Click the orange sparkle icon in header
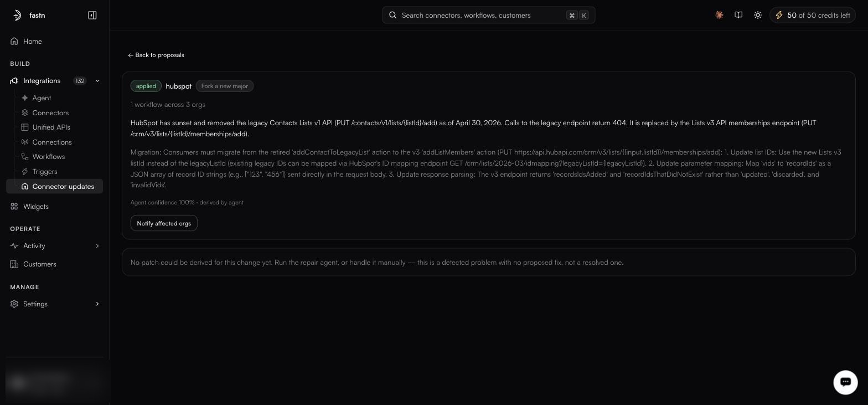Viewport: 868px width, 405px height. [719, 16]
